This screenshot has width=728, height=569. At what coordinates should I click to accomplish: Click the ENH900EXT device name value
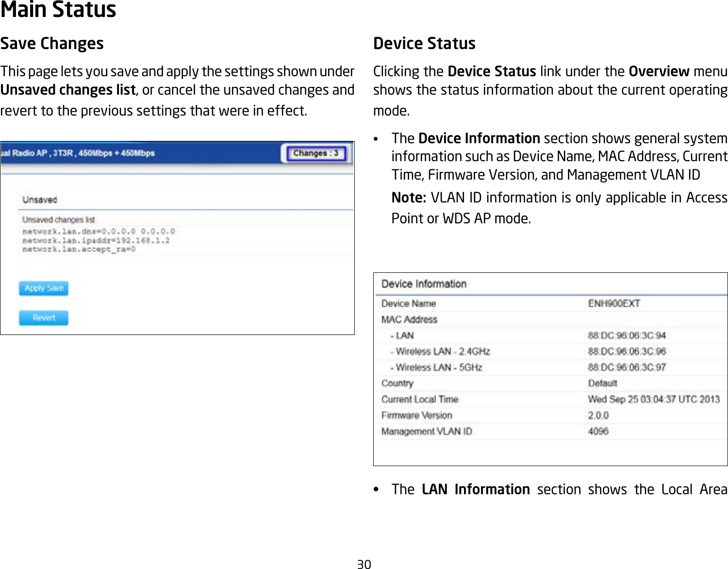click(x=614, y=303)
